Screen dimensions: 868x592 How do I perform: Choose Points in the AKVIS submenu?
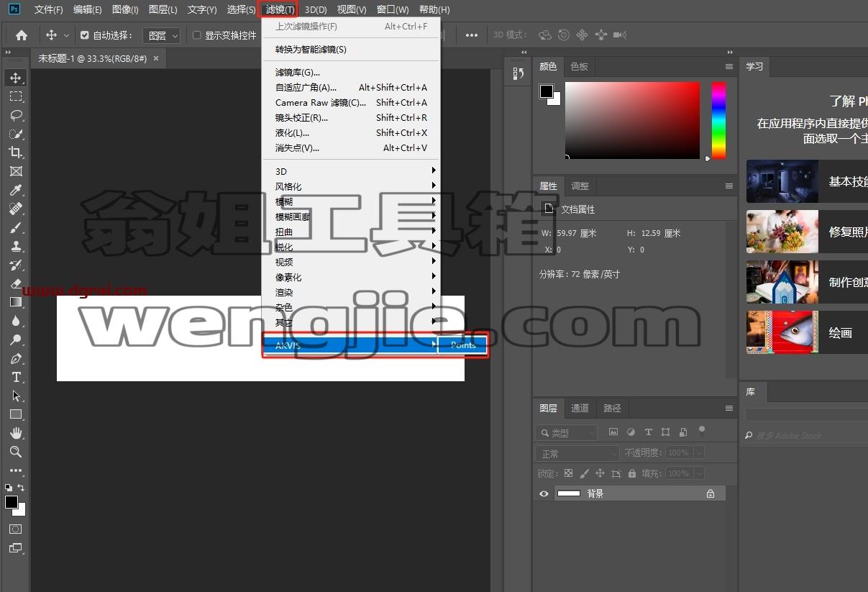tap(463, 345)
